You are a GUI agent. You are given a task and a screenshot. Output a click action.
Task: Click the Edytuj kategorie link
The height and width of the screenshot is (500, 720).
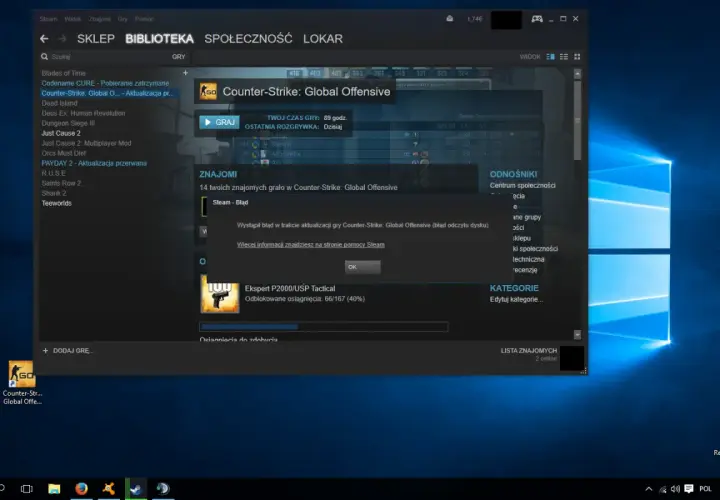(516, 299)
